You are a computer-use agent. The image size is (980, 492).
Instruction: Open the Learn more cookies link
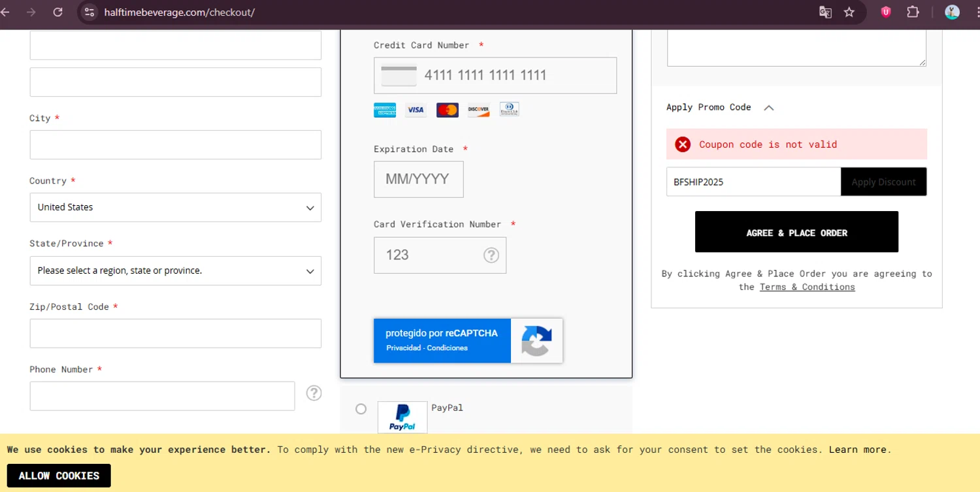coord(857,450)
